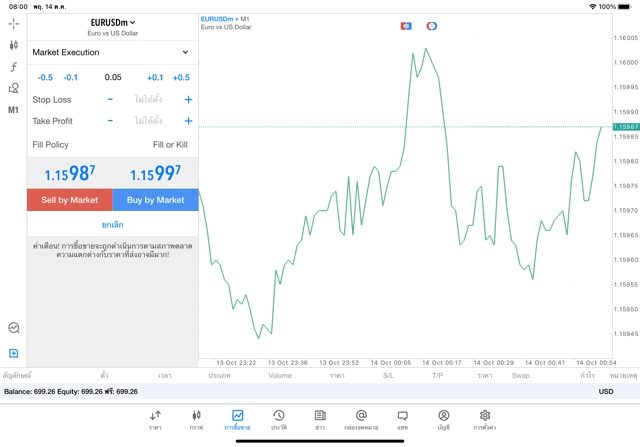Increase volume by 0.1
The height and width of the screenshot is (447, 640).
click(x=155, y=78)
